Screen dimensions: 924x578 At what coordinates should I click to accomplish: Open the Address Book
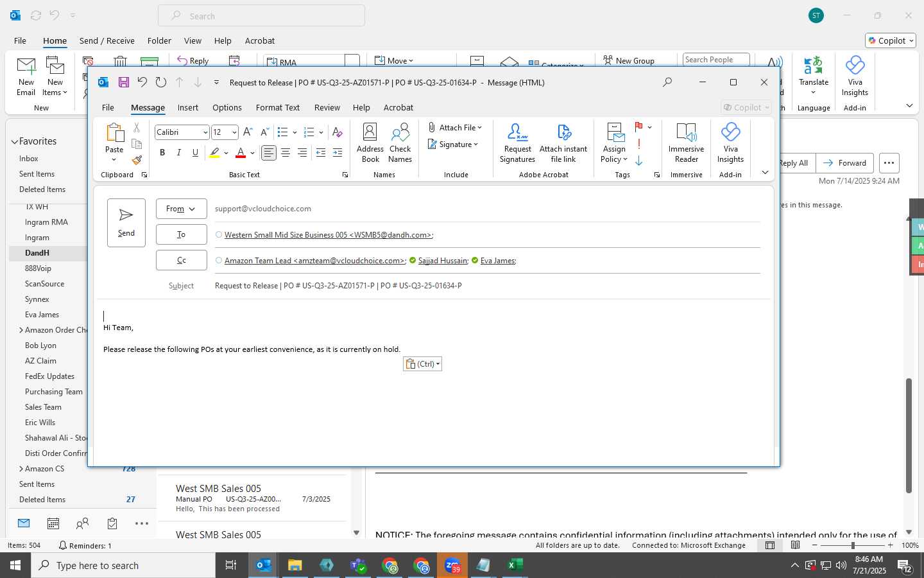[370, 143]
